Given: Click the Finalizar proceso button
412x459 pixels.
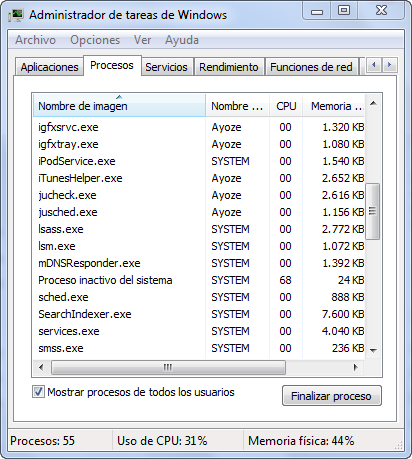Looking at the screenshot, I should 332,396.
